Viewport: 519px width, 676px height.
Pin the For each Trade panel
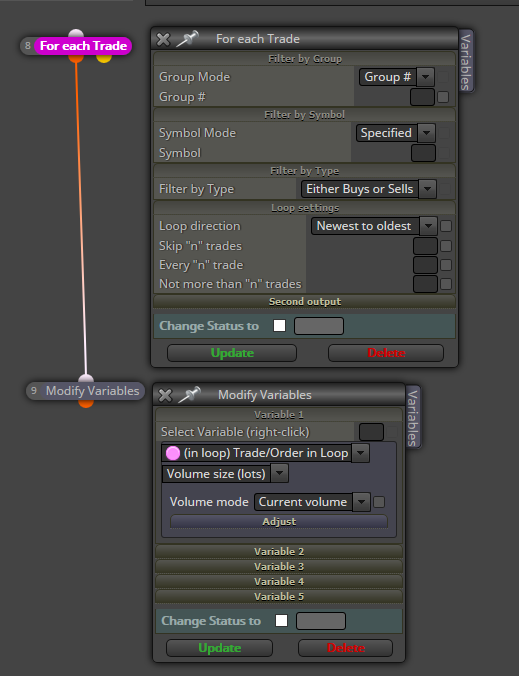click(x=187, y=38)
